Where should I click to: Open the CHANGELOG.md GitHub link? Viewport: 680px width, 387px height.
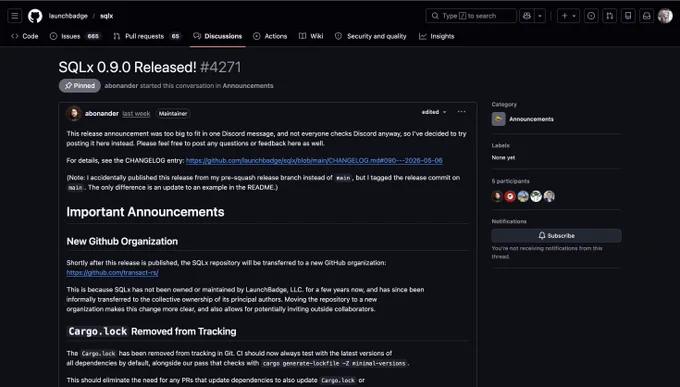314,161
